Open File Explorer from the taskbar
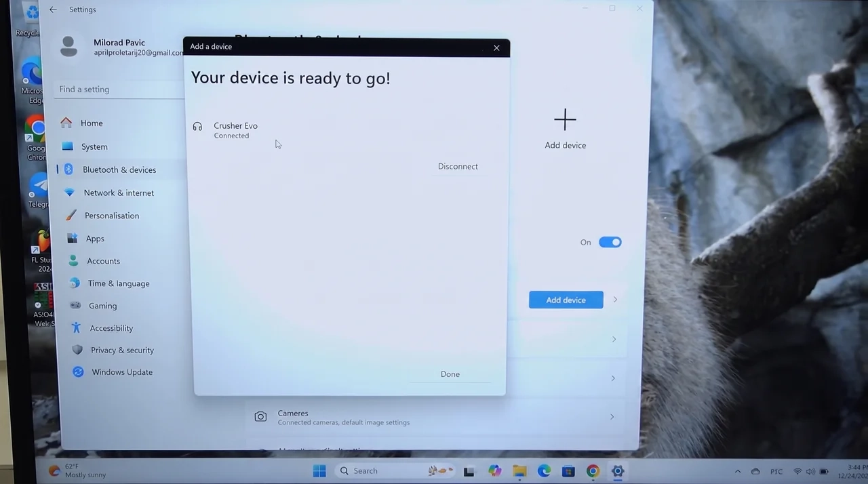 (x=519, y=471)
